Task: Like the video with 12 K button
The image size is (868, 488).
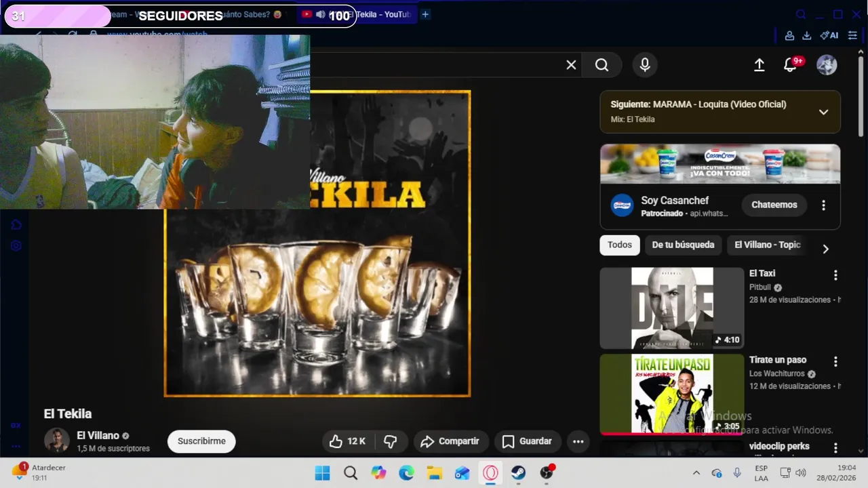Action: click(x=348, y=441)
